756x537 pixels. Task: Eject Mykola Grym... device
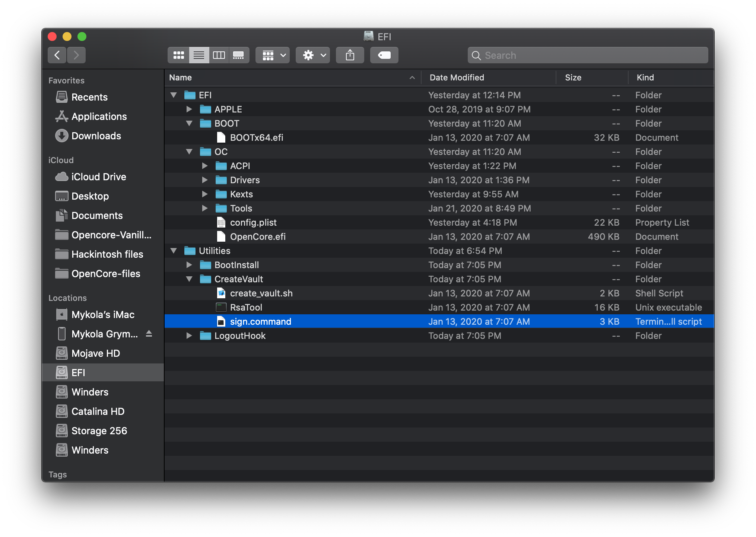click(149, 334)
